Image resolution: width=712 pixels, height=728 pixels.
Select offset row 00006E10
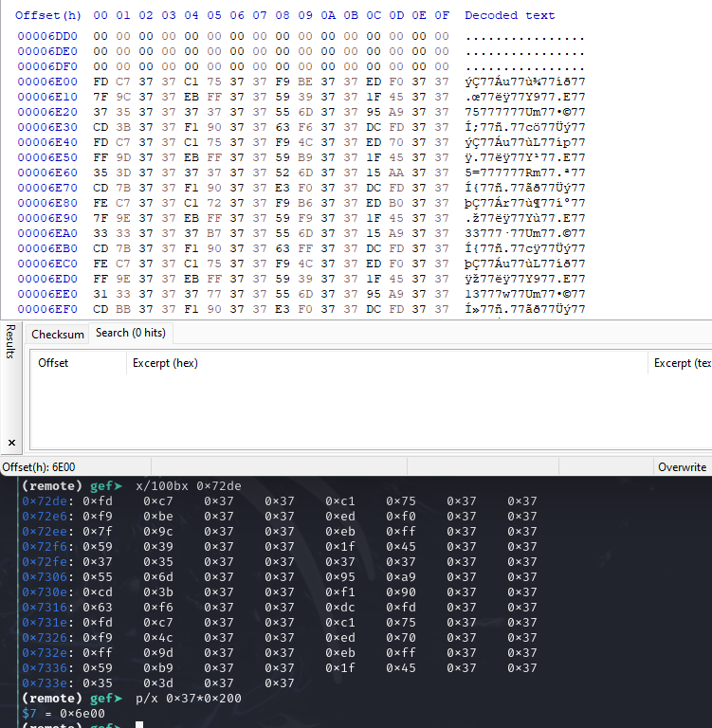[47, 97]
